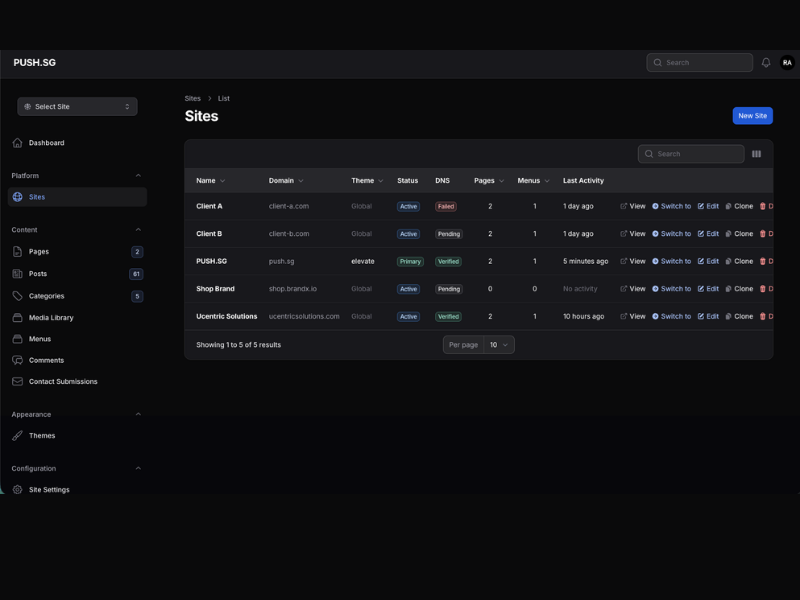Image resolution: width=800 pixels, height=600 pixels.
Task: Open the Select Site dropdown
Action: 77,106
